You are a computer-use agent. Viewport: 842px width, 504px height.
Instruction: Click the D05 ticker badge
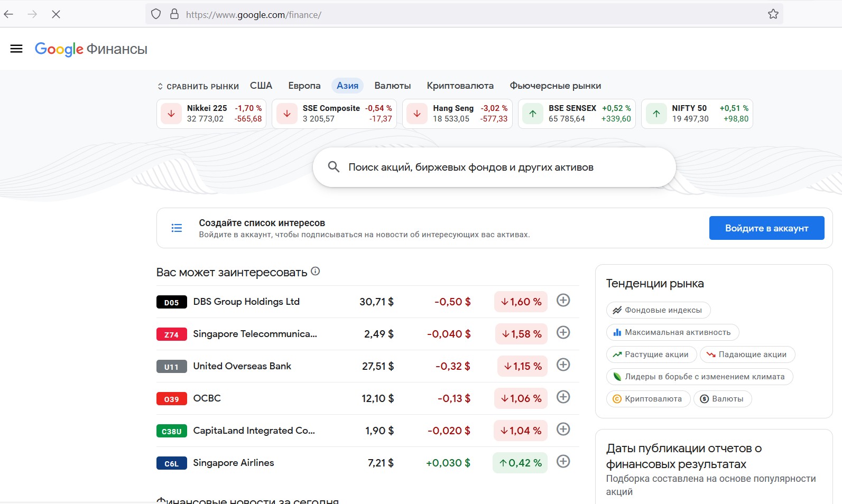172,302
